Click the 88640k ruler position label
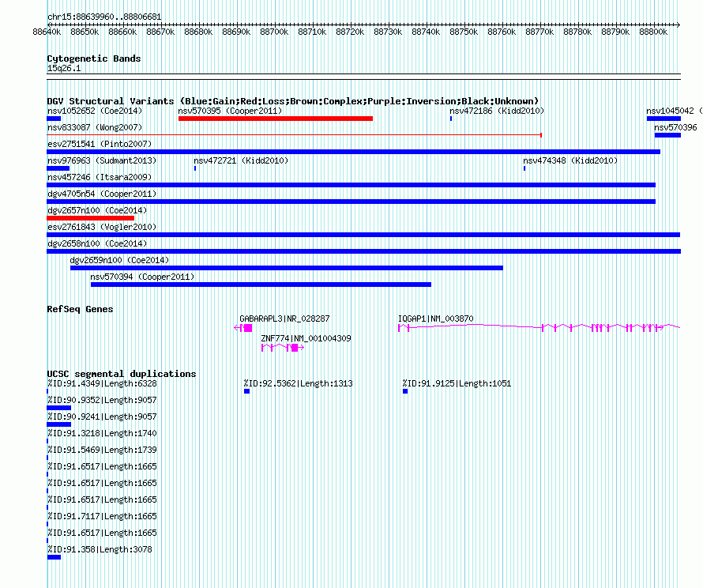This screenshot has width=703, height=588. [x=47, y=32]
